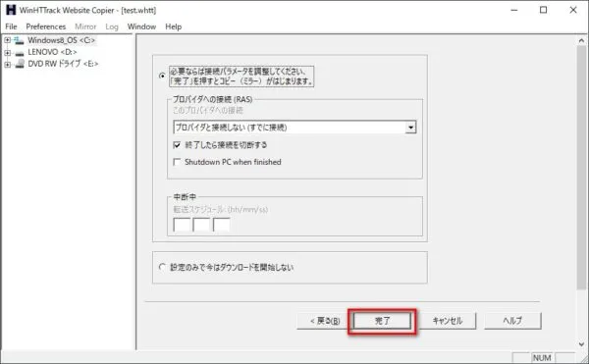Open the Log menu
This screenshot has width=589, height=364.
(112, 26)
